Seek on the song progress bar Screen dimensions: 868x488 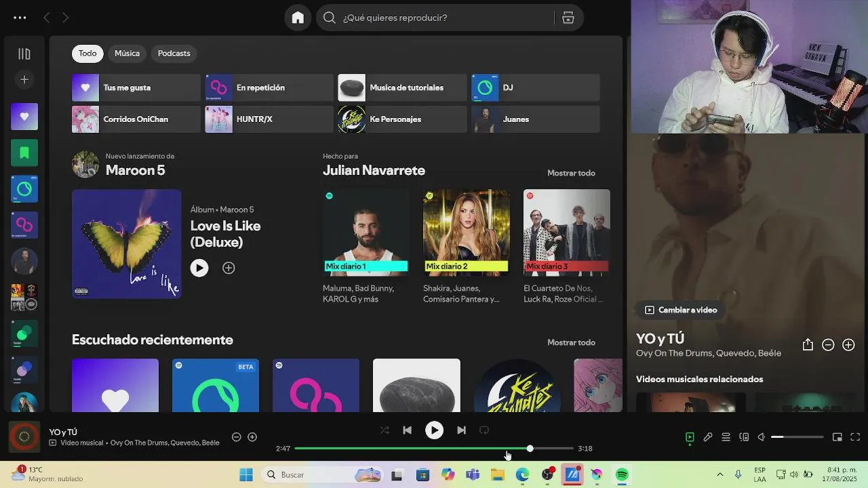434,449
